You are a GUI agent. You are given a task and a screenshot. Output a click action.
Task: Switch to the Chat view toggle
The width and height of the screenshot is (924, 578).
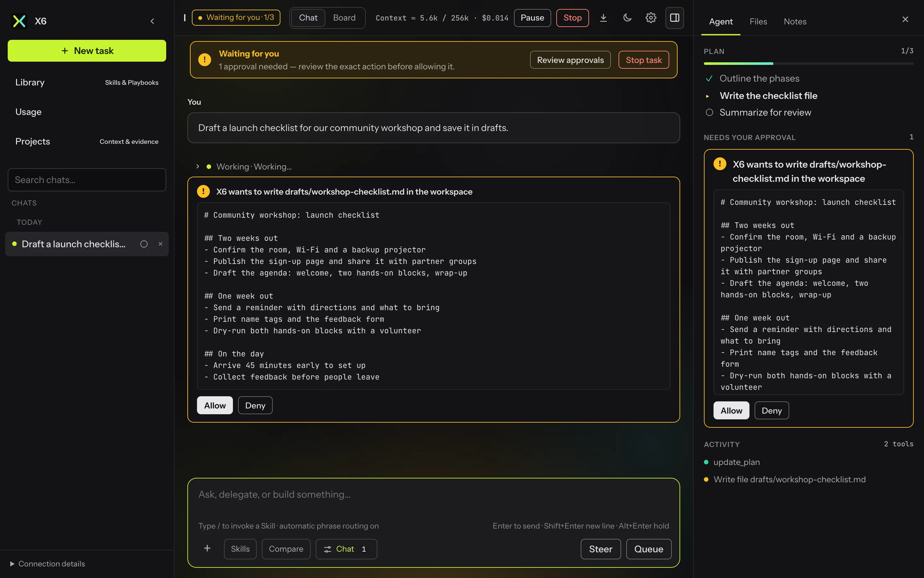pos(308,18)
